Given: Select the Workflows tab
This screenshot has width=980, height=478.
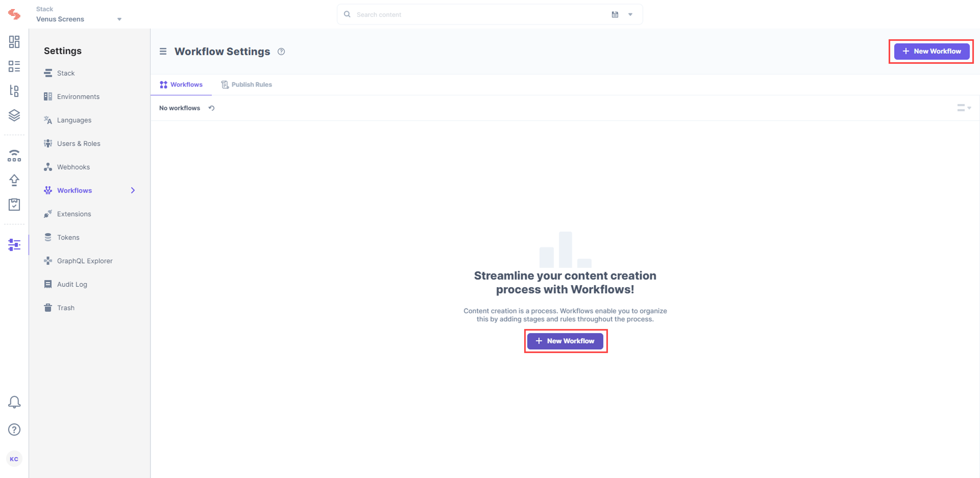Looking at the screenshot, I should 181,84.
